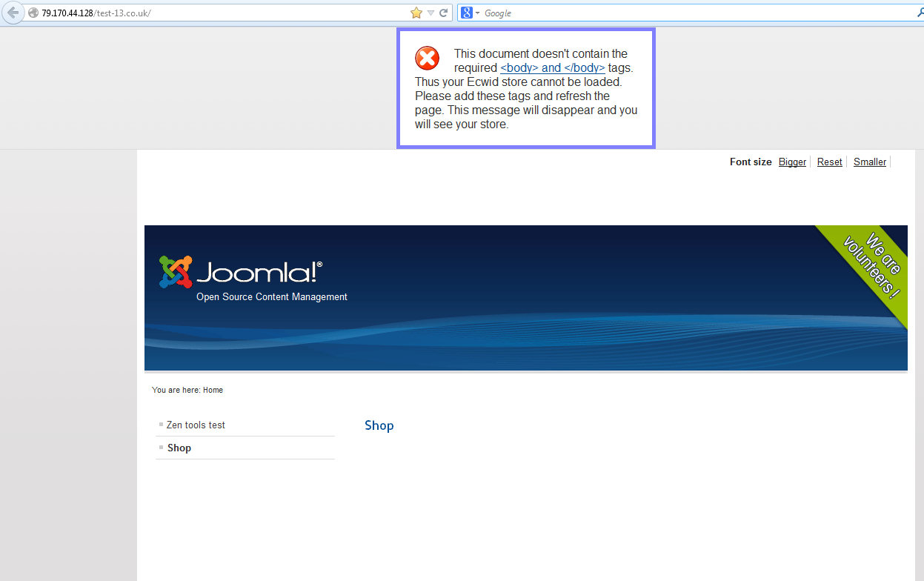
Task: Open the Shop menu item in sidebar
Action: coord(179,448)
